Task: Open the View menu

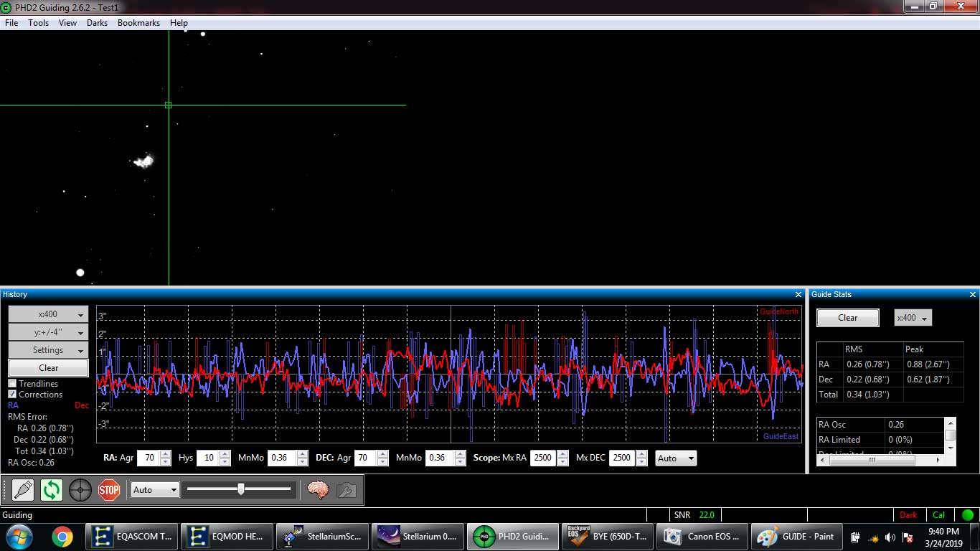Action: (x=67, y=23)
